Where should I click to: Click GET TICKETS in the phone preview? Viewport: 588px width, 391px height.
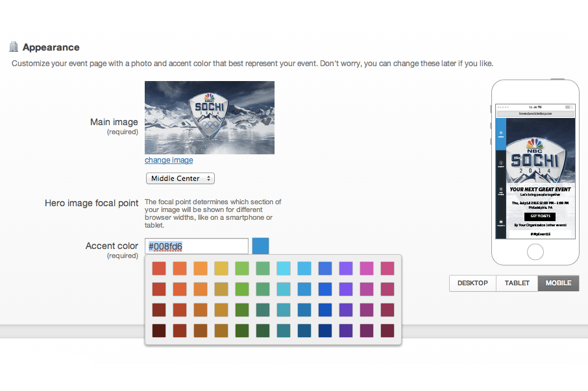pyautogui.click(x=541, y=216)
